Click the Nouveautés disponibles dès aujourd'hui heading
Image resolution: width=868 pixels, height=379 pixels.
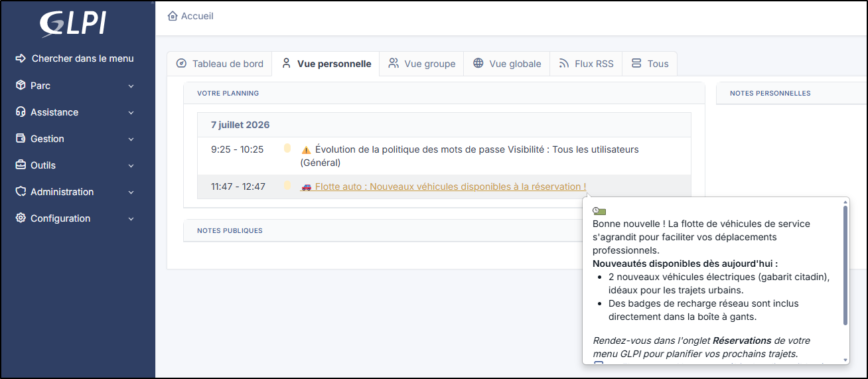[x=685, y=264]
